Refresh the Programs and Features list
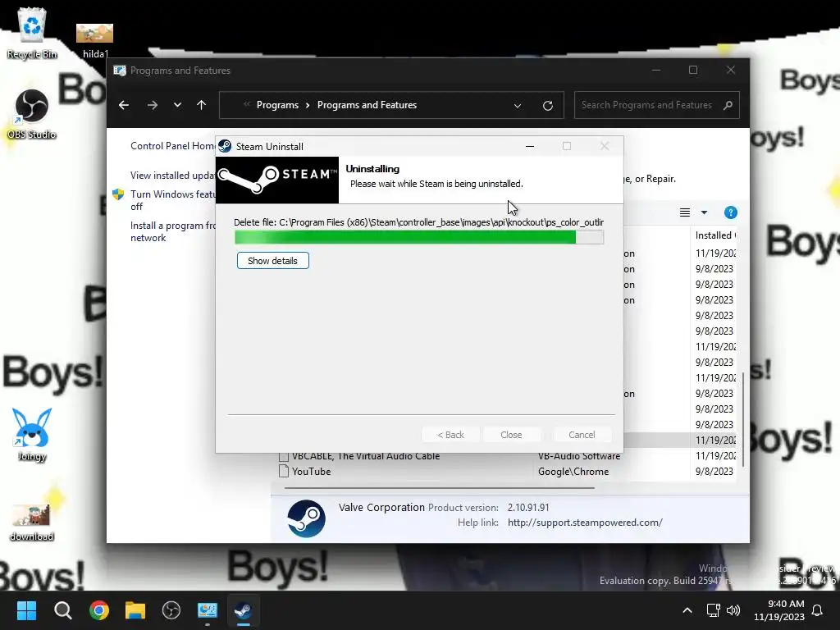This screenshot has height=630, width=840. point(547,106)
